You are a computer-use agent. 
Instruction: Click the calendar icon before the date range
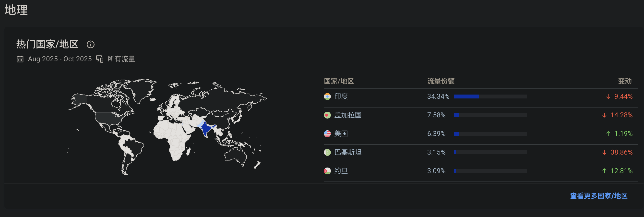click(20, 59)
